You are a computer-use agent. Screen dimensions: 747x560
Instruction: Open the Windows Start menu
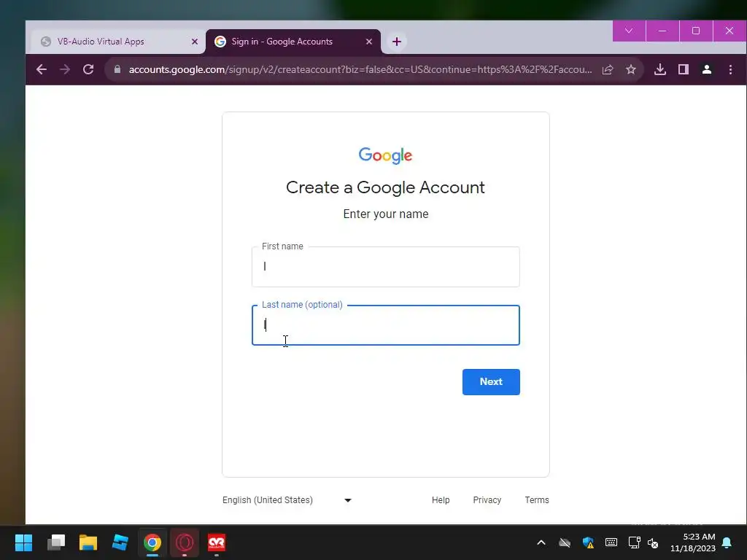(24, 542)
